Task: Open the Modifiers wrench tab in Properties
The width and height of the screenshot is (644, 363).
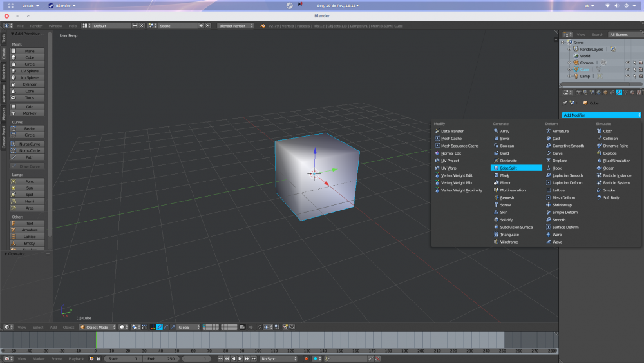Action: point(619,93)
